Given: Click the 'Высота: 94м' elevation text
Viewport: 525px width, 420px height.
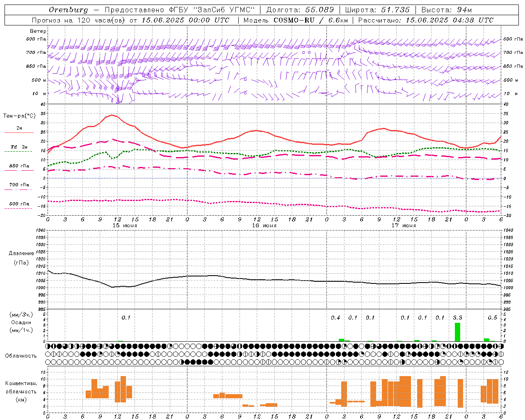Looking at the screenshot, I should click(447, 10).
